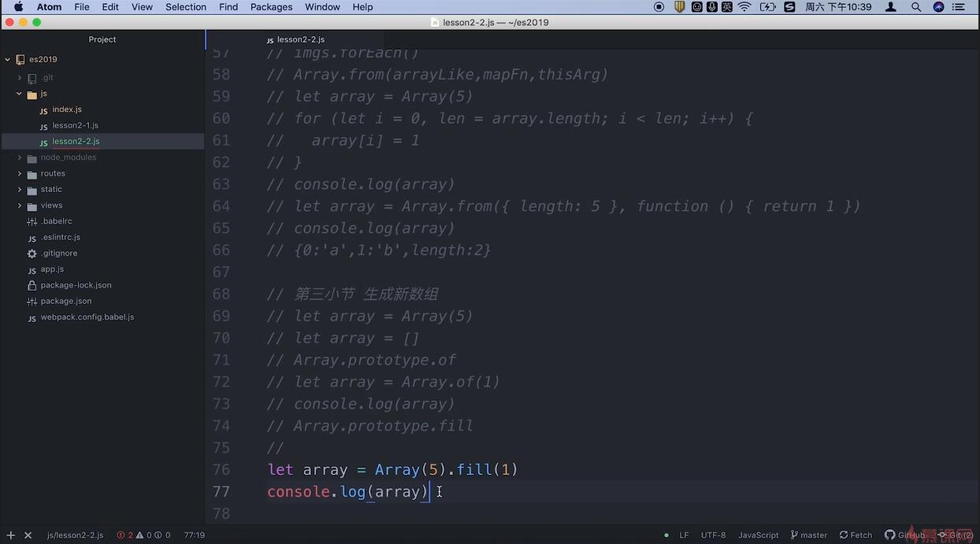Open the Edit menu
The image size is (980, 544).
[110, 7]
